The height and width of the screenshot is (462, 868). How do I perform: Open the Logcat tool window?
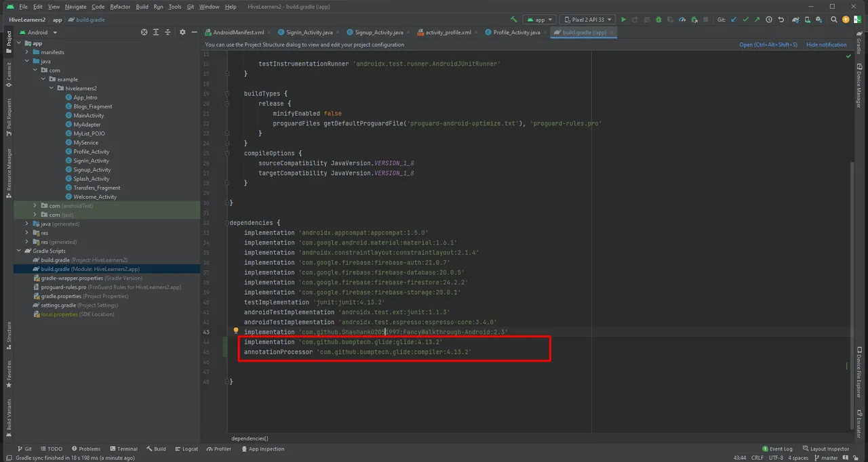[186, 448]
